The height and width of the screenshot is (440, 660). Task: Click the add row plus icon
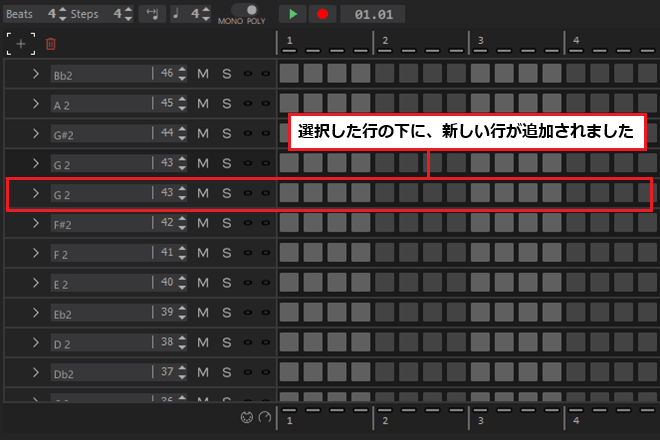click(21, 44)
